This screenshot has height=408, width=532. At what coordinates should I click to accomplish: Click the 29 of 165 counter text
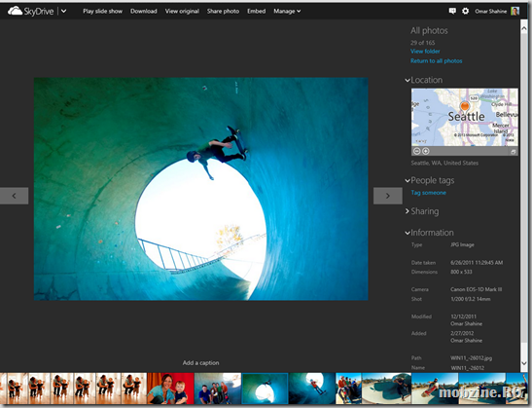(422, 43)
